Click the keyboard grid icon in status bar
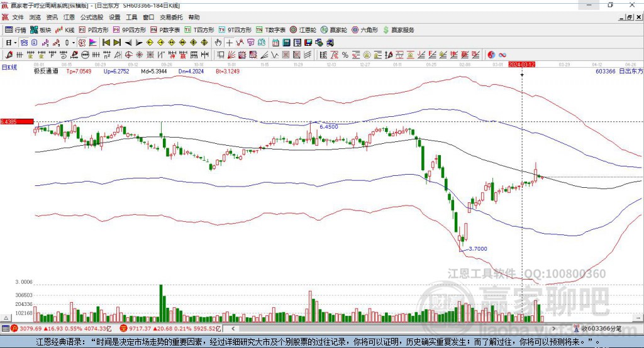 click(x=5, y=329)
